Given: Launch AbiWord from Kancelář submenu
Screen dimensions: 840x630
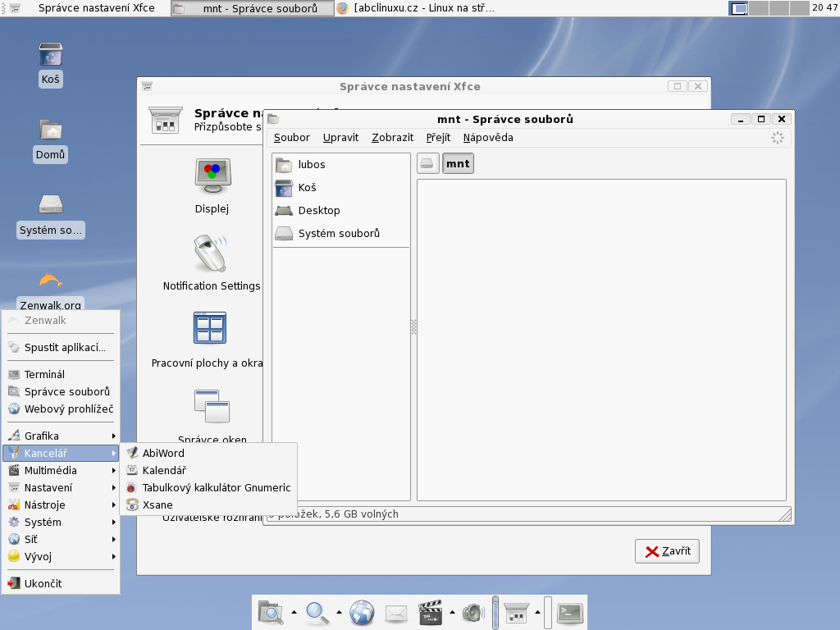Looking at the screenshot, I should (x=208, y=453).
